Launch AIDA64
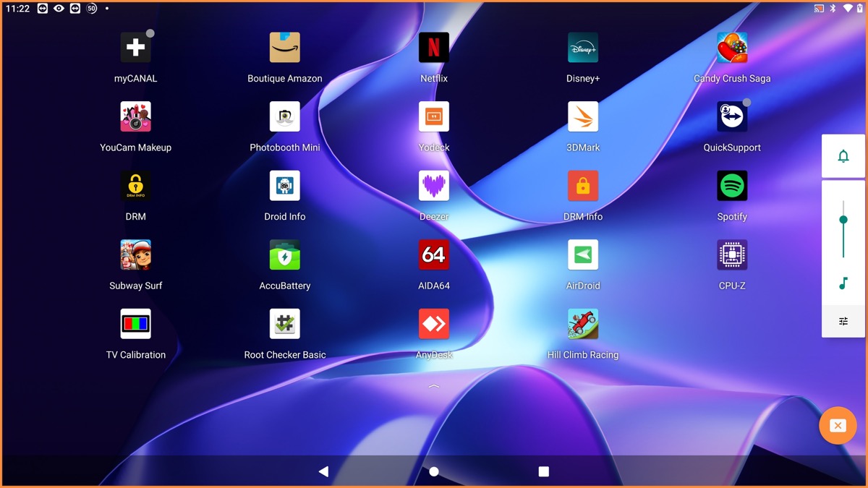Viewport: 868px width, 488px height. coord(434,254)
